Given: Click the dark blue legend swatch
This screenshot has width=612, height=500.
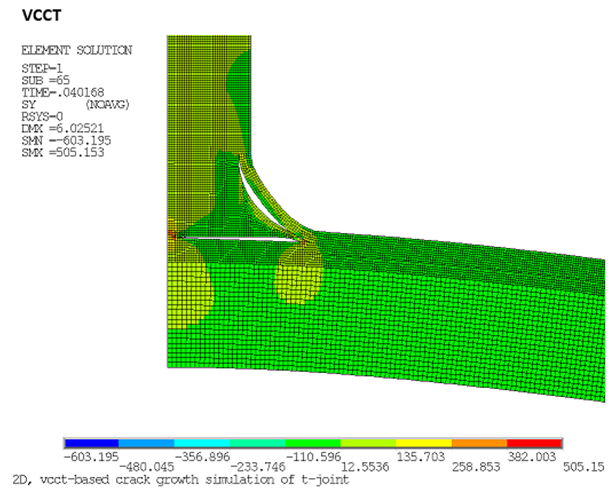Looking at the screenshot, I should 92,443.
